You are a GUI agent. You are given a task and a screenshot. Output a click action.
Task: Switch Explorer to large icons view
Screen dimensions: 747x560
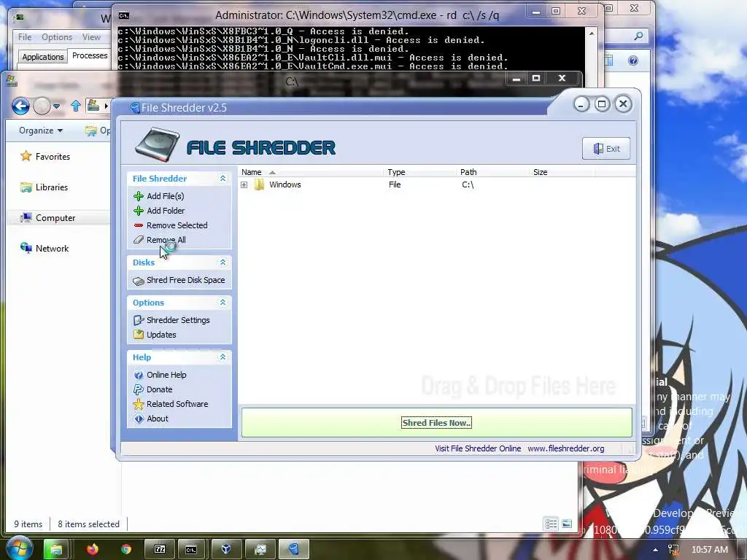567,524
